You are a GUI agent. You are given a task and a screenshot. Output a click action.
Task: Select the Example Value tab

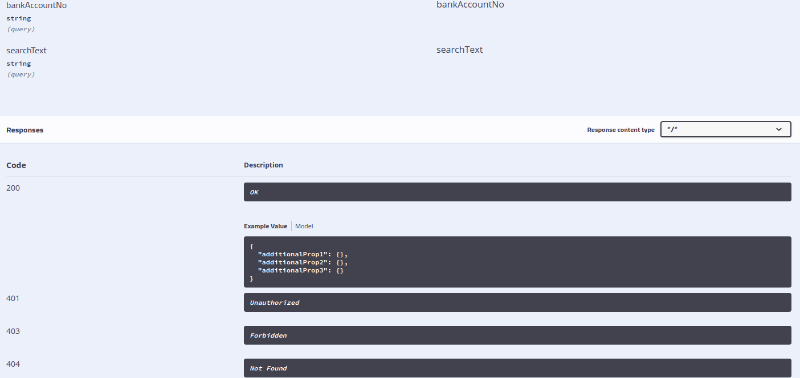click(265, 226)
